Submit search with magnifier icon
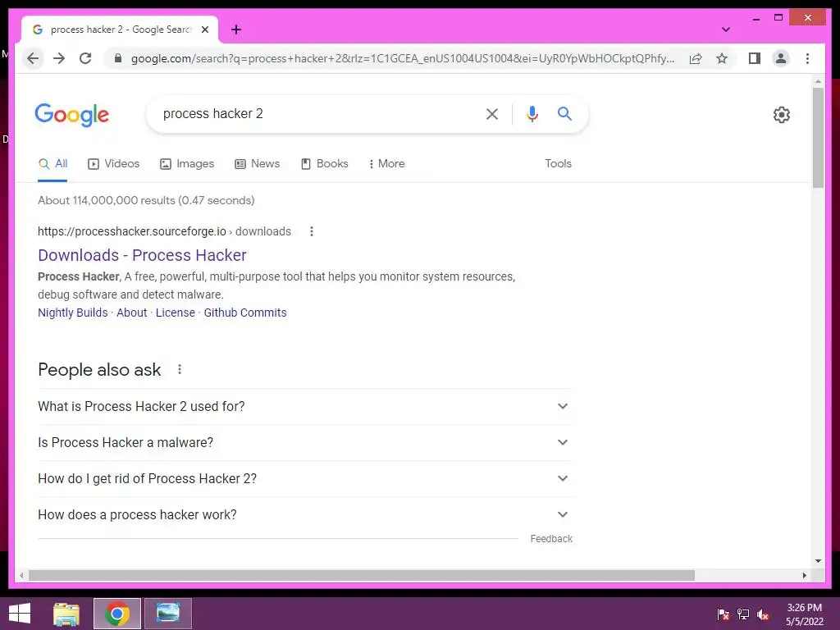Image resolution: width=840 pixels, height=630 pixels. (x=564, y=113)
